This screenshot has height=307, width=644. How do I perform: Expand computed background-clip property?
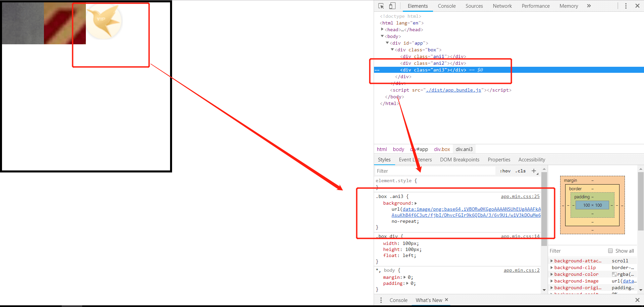click(552, 267)
